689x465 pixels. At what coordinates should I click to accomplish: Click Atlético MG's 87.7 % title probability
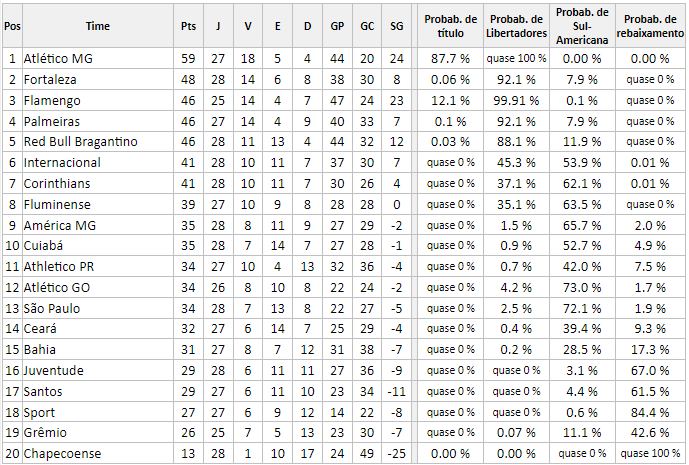pos(450,58)
